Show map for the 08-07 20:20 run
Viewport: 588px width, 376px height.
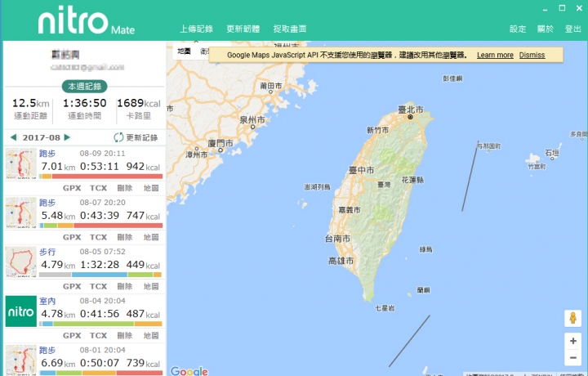click(x=151, y=237)
